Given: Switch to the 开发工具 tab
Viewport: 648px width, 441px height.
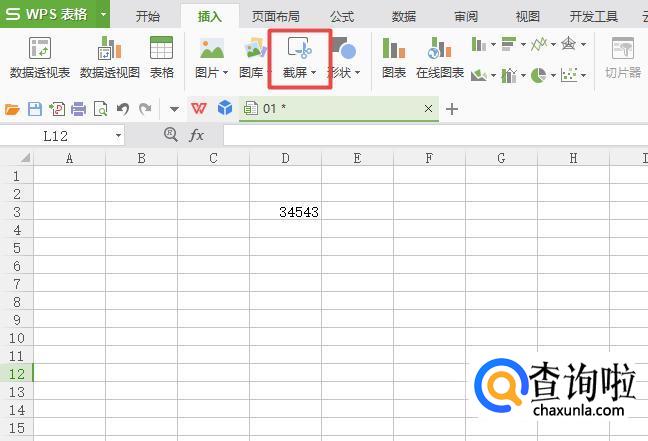Looking at the screenshot, I should 593,17.
